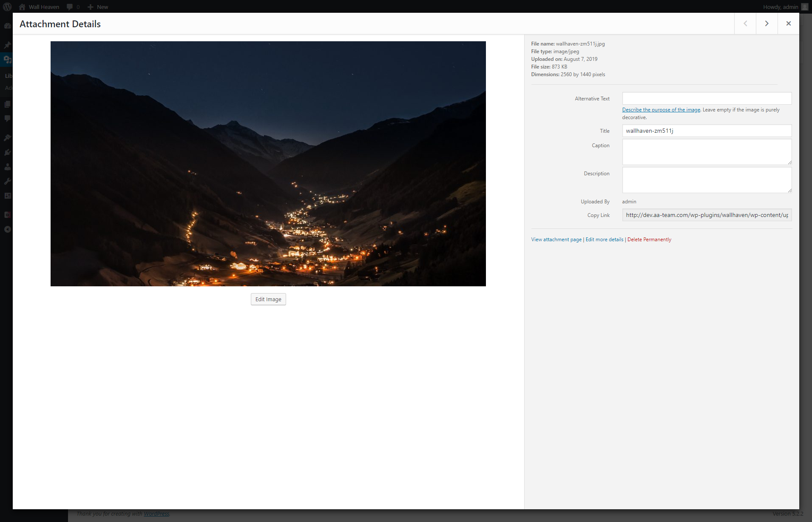The height and width of the screenshot is (522, 812).
Task: Open the Wall Heaven site link
Action: 39,7
